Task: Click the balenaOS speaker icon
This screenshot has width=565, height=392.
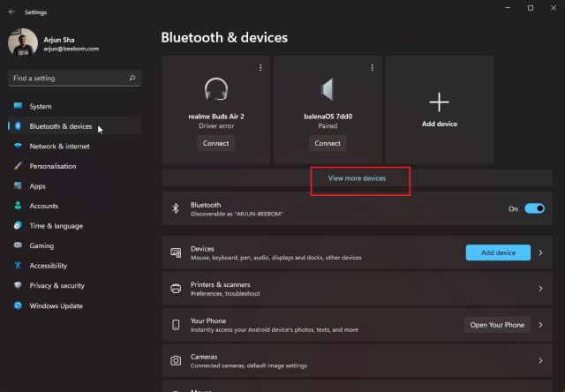Action: 328,89
